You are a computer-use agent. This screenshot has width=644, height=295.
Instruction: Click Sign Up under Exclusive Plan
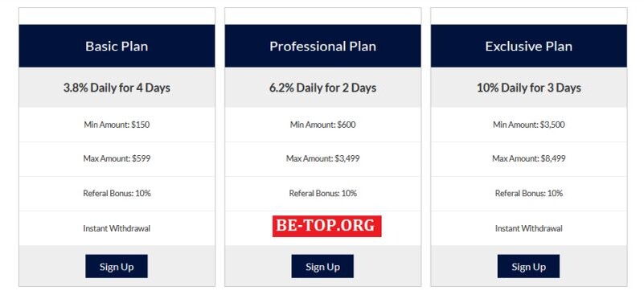[x=528, y=266]
